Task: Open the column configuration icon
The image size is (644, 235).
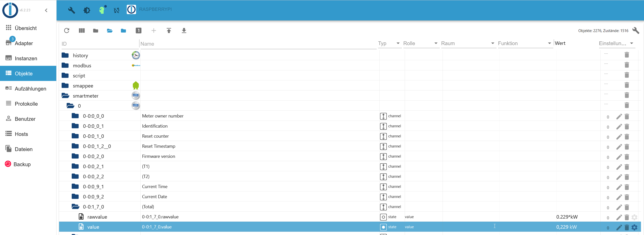Action: pos(82,31)
